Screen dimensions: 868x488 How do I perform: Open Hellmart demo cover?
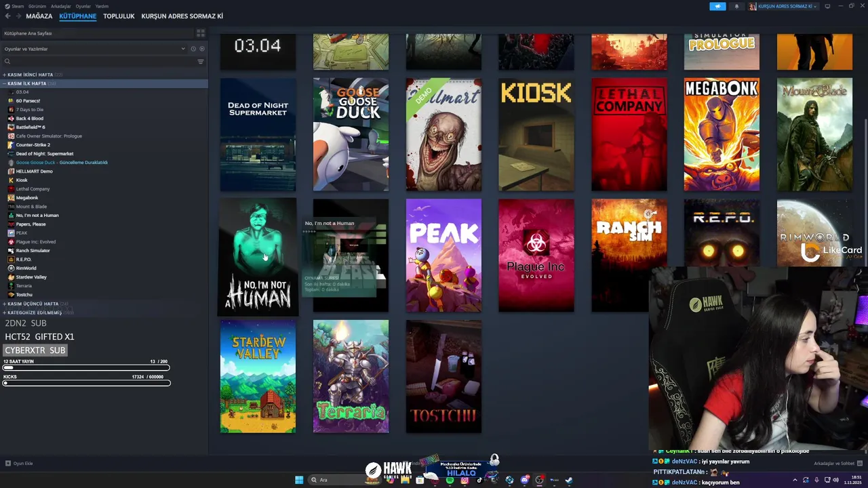point(443,134)
